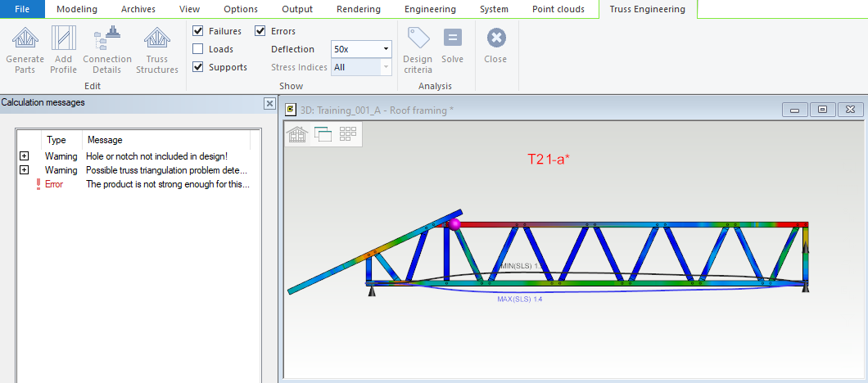
Task: Open the File menu
Action: pos(23,9)
